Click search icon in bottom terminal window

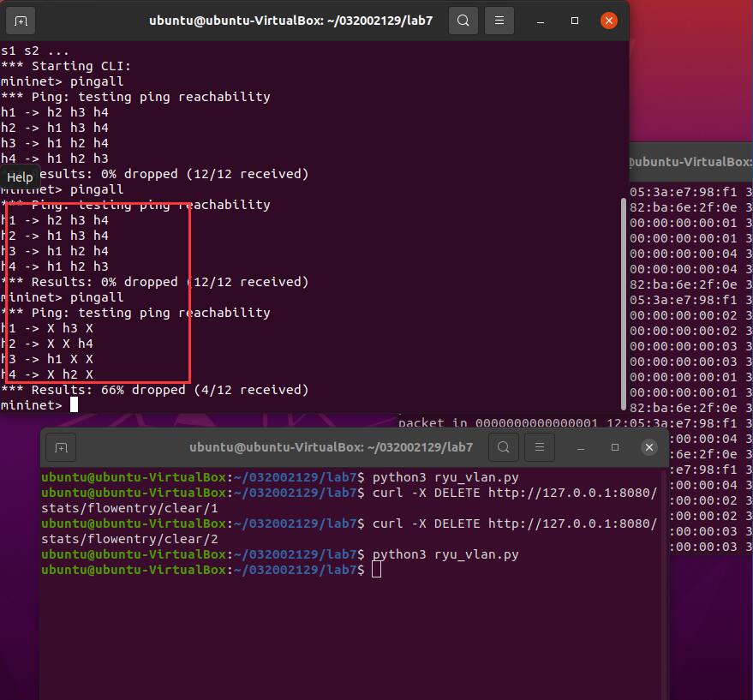(503, 447)
